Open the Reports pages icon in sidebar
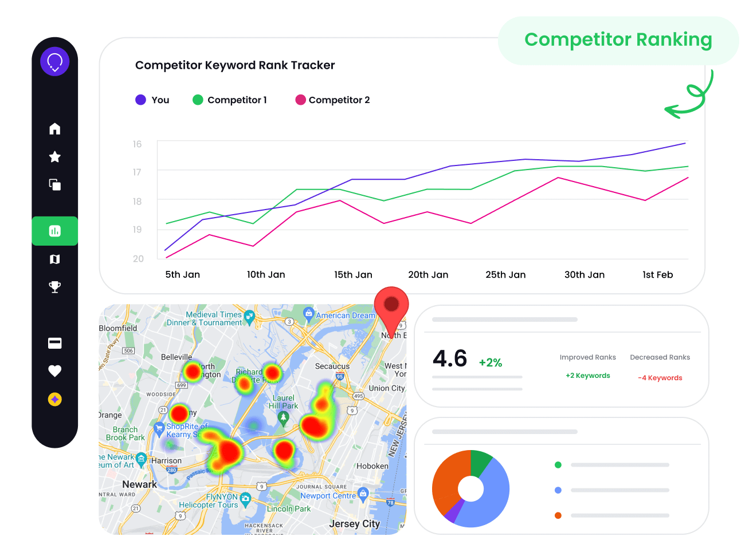 54,184
